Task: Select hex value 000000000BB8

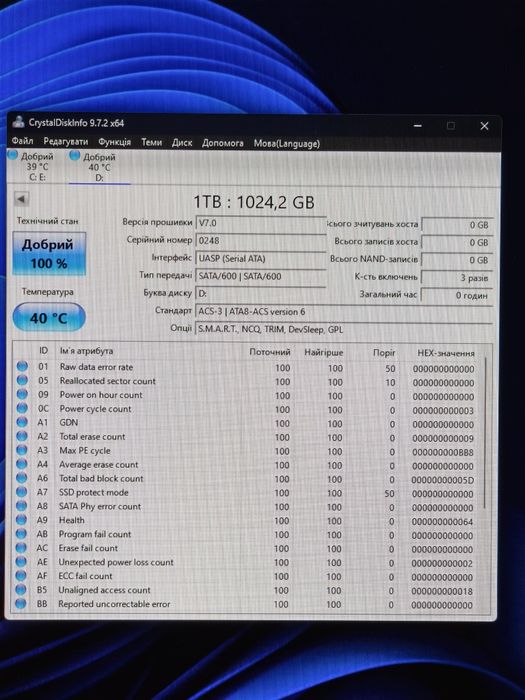Action: 443,452
